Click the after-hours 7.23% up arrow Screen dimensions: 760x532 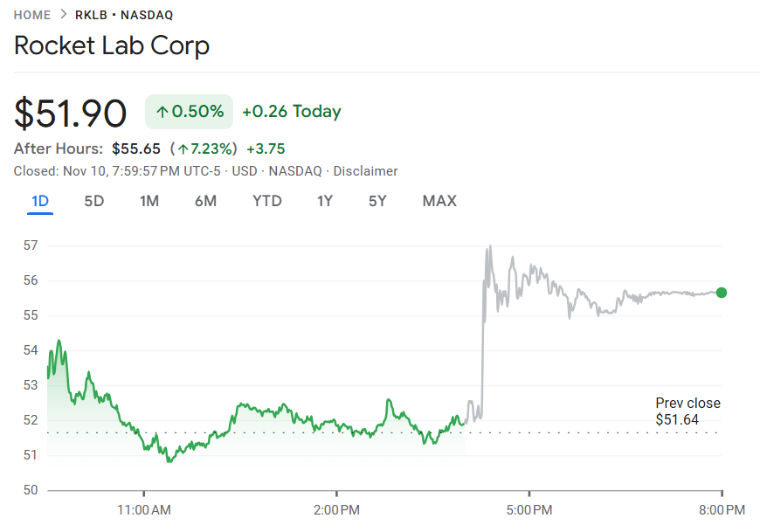tap(183, 149)
